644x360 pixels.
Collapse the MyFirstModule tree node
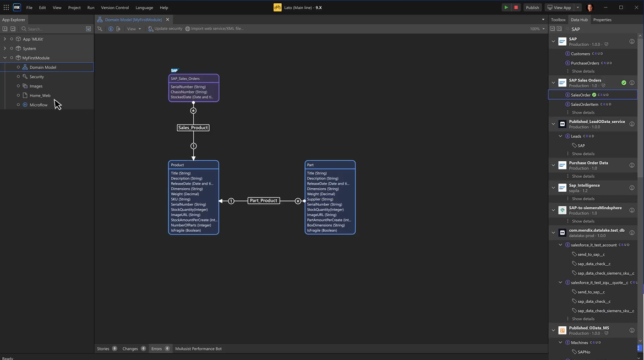point(5,58)
